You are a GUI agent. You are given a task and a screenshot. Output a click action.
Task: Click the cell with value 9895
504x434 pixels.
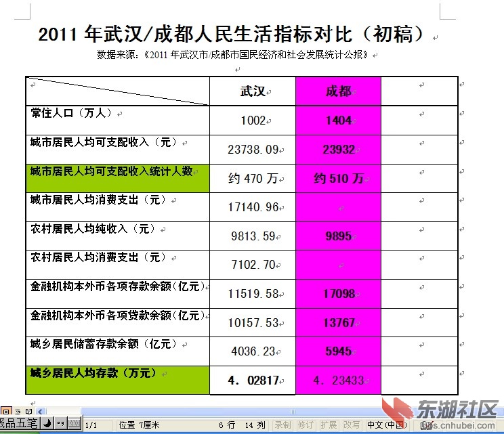(x=338, y=236)
